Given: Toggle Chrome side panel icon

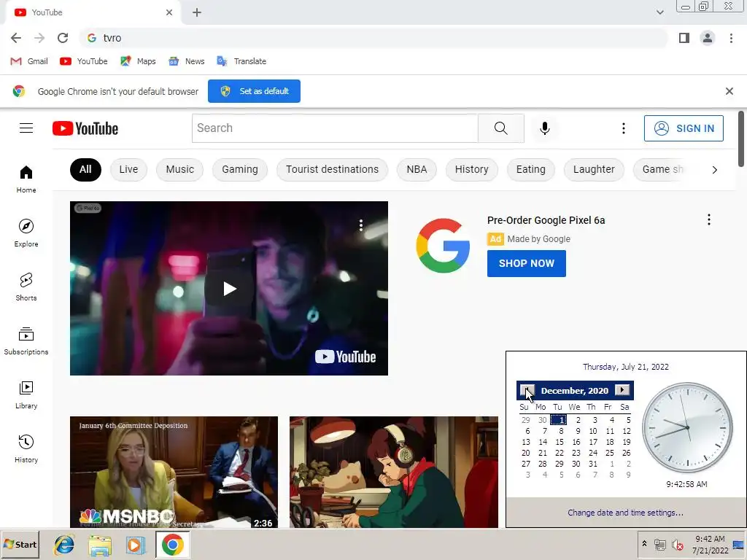Looking at the screenshot, I should (684, 38).
